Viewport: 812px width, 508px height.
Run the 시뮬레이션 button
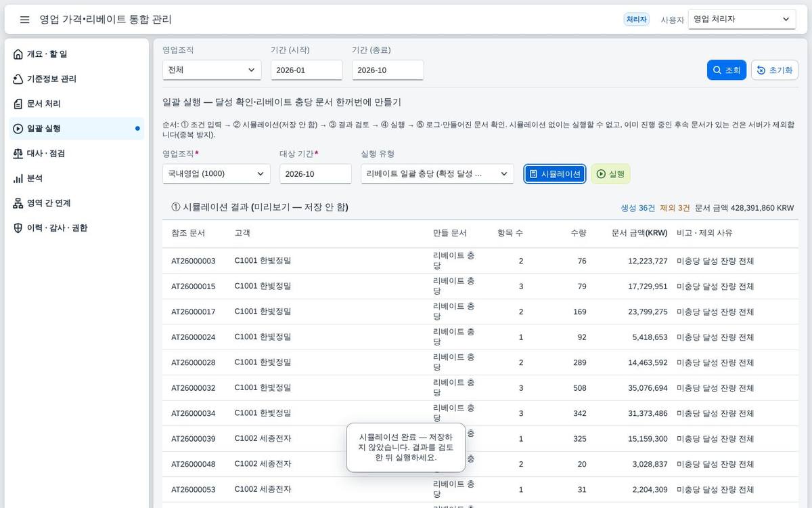[x=555, y=174]
